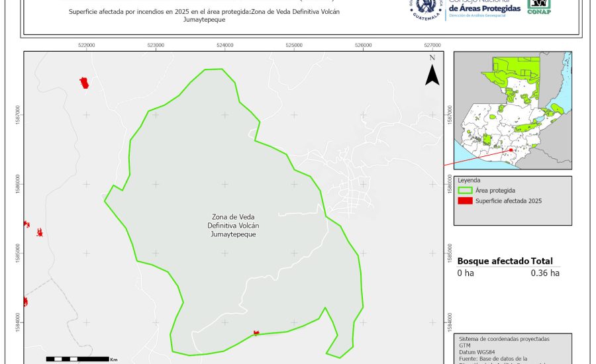Click the Km label beside scale bar
Image resolution: width=596 pixels, height=364 pixels.
114,359
